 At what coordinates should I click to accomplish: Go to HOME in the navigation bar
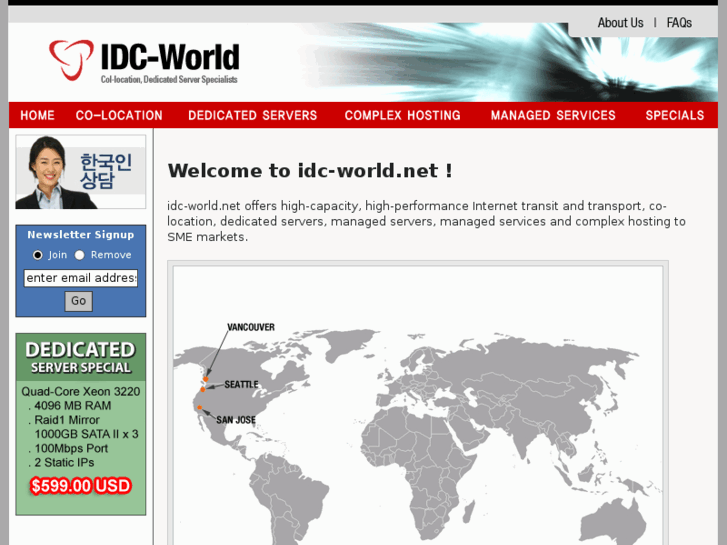point(37,115)
